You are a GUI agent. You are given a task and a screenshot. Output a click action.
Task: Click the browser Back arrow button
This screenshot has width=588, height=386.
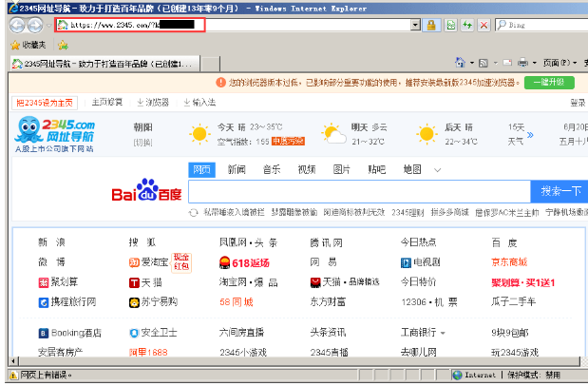(x=18, y=25)
